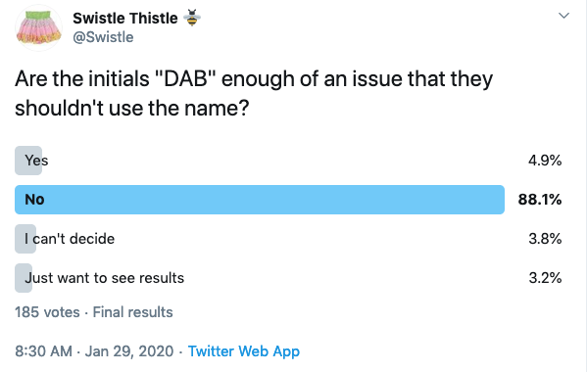Click the bee emoji beside name
The height and width of the screenshot is (372, 588).
pyautogui.click(x=192, y=18)
